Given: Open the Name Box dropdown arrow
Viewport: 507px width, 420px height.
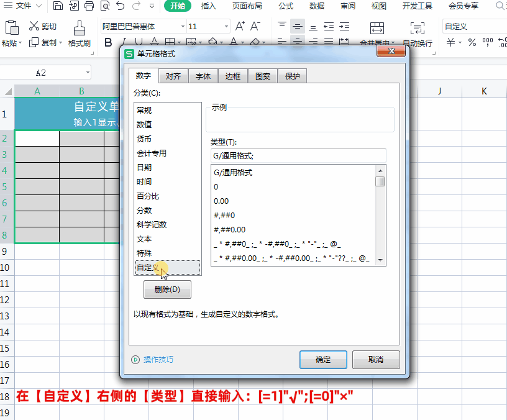Looking at the screenshot, I should click(x=88, y=73).
